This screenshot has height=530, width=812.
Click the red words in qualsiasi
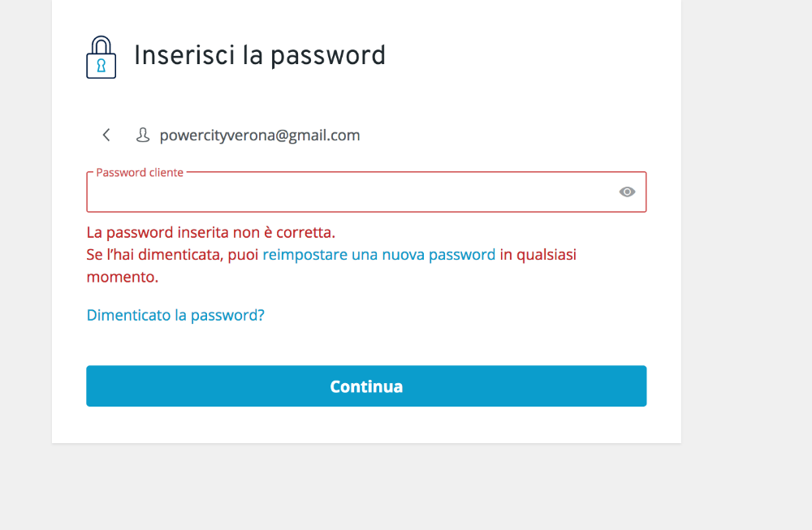(x=538, y=255)
